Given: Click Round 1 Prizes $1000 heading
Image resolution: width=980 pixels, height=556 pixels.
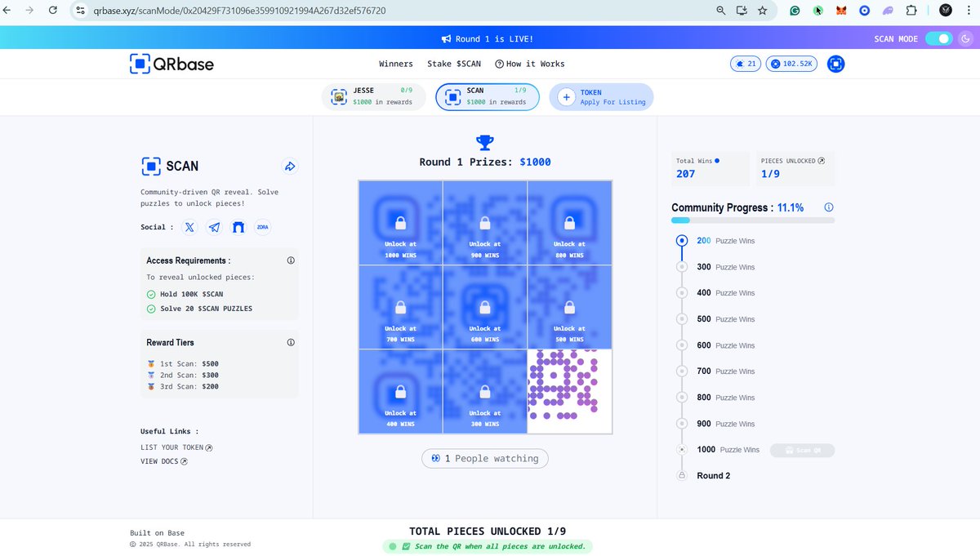Looking at the screenshot, I should pos(485,162).
